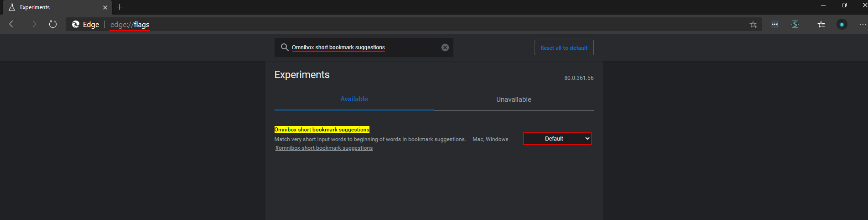Click the browser forward arrow

click(33, 24)
